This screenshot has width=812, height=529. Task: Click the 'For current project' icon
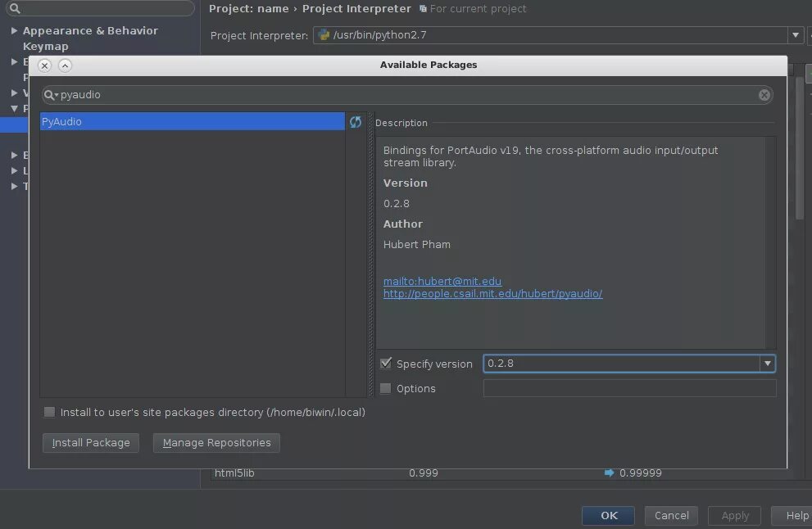pyautogui.click(x=423, y=9)
